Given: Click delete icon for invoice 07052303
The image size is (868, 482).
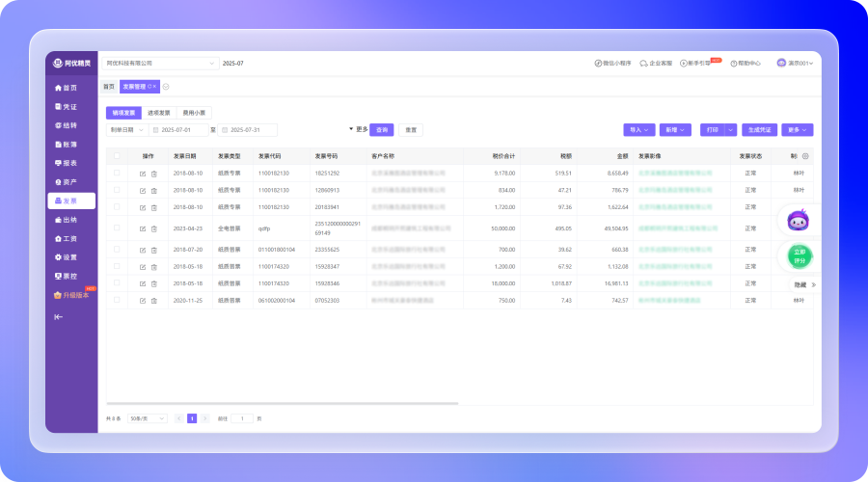Looking at the screenshot, I should tap(153, 301).
